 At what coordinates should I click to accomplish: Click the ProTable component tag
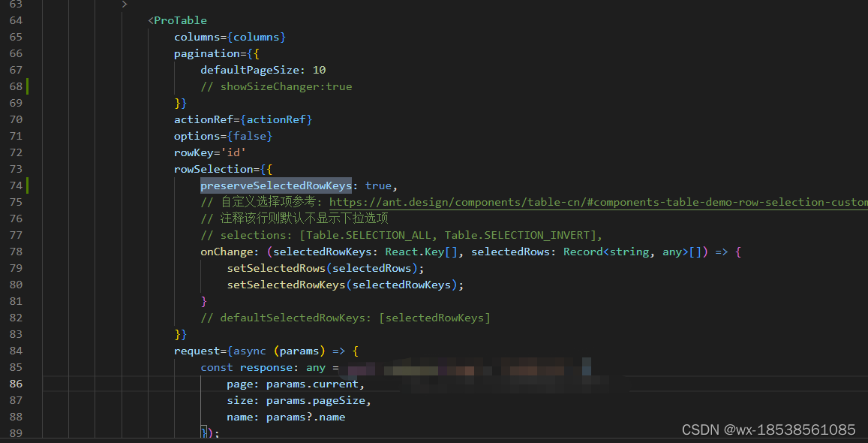181,20
